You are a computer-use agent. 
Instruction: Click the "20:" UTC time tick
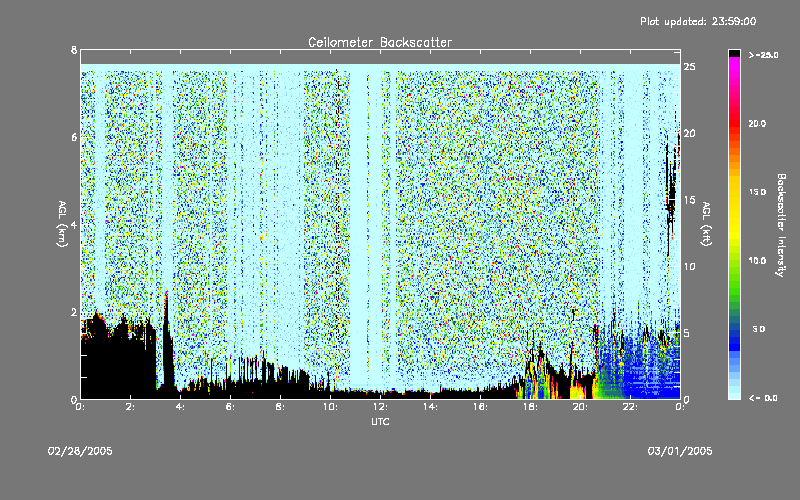coord(581,407)
